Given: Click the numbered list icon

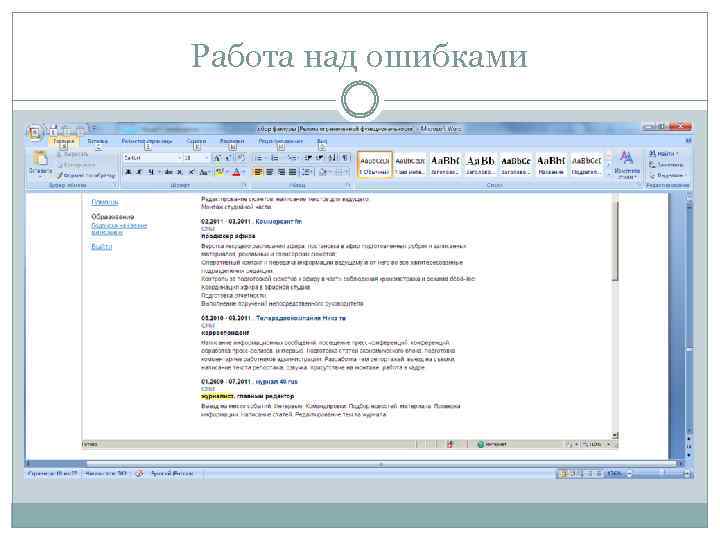Looking at the screenshot, I should click(x=275, y=158).
